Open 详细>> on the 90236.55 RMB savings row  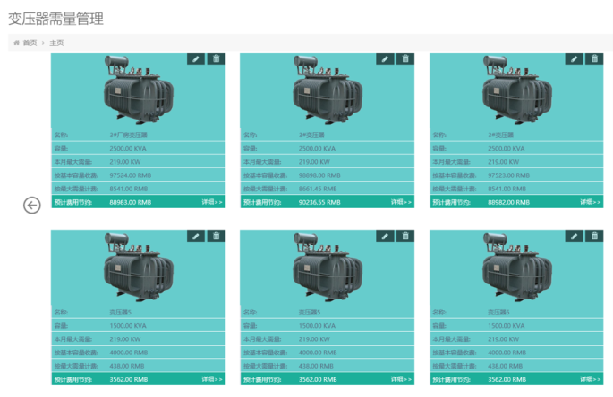click(401, 202)
